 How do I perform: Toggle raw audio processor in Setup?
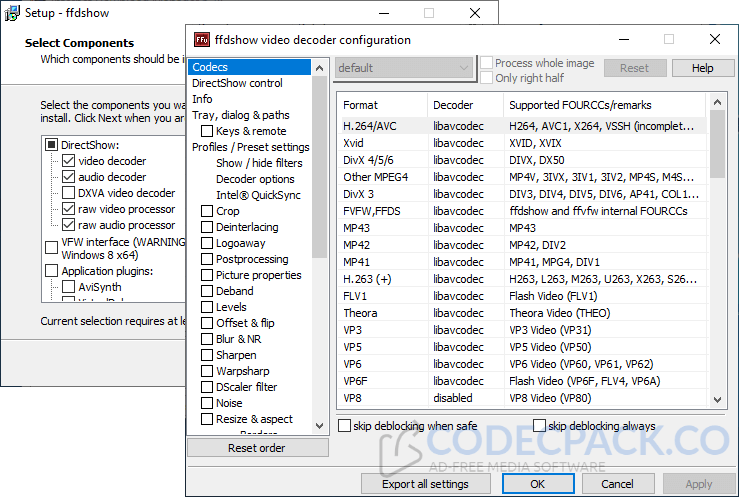pyautogui.click(x=68, y=225)
